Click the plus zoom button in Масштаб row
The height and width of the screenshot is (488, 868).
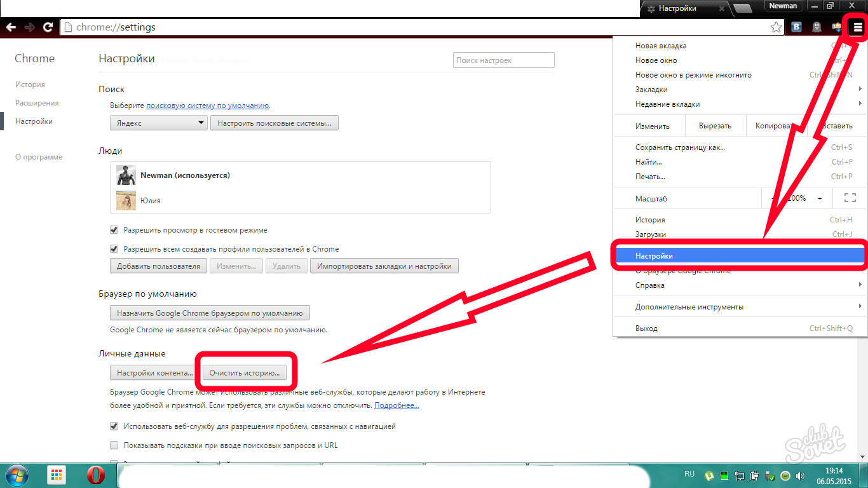coord(820,198)
